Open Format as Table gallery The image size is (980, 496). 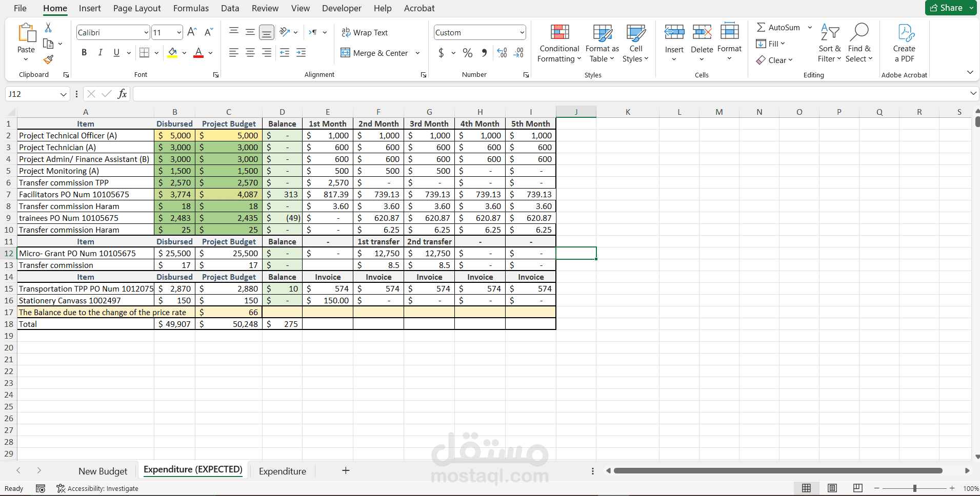(602, 44)
